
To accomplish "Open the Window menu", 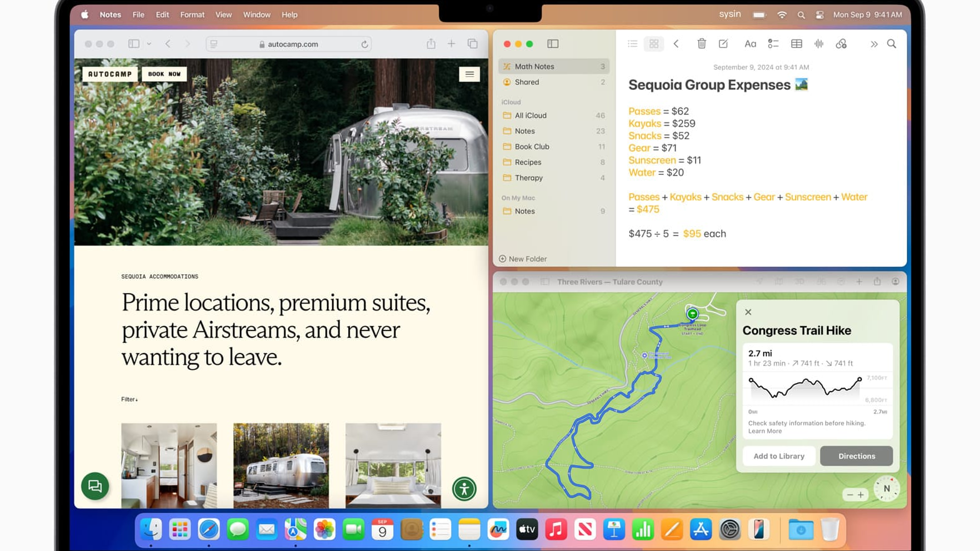I will click(x=257, y=14).
